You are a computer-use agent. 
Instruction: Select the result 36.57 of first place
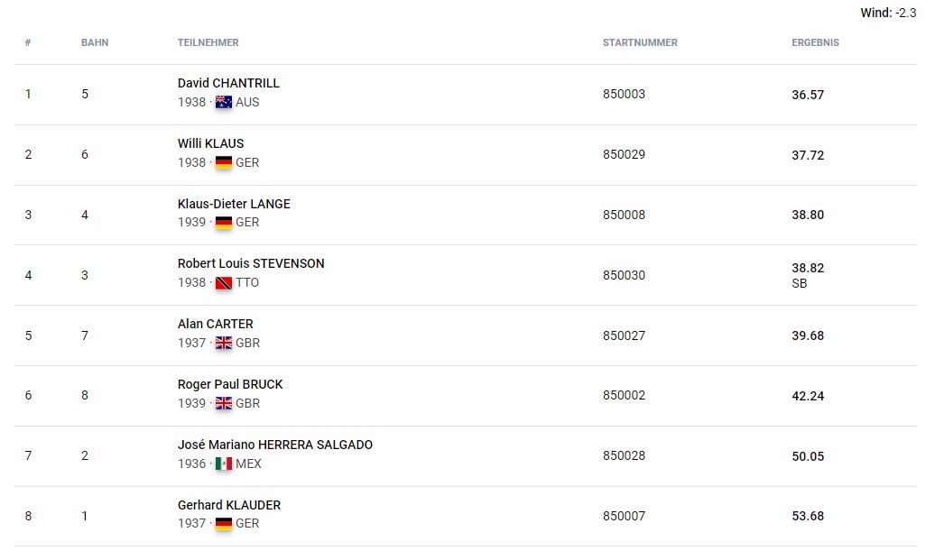(808, 95)
